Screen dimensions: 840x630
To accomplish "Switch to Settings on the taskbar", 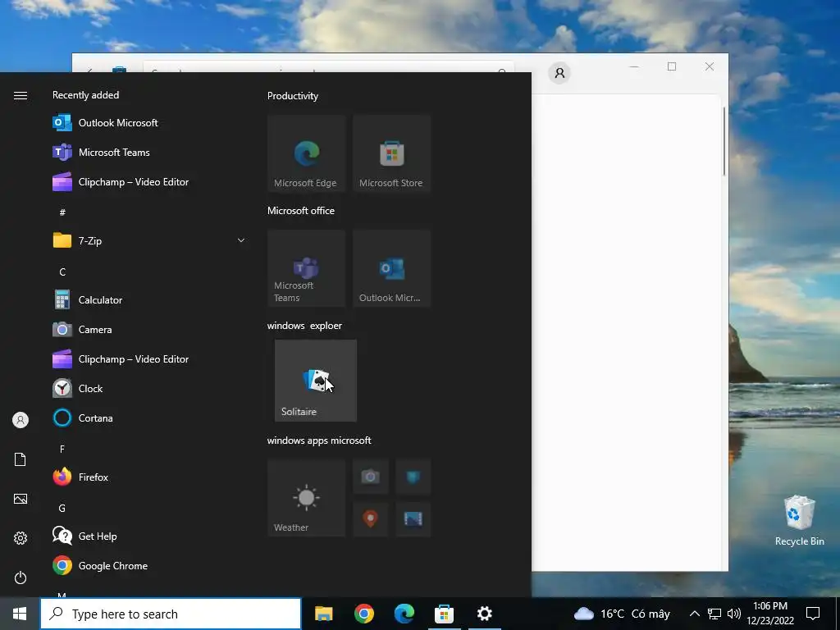I will coord(484,614).
